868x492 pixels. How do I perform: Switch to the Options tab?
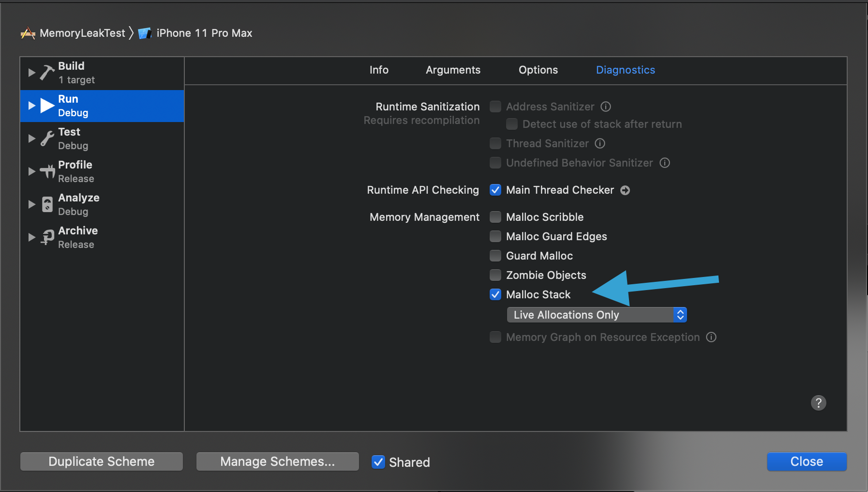click(538, 70)
